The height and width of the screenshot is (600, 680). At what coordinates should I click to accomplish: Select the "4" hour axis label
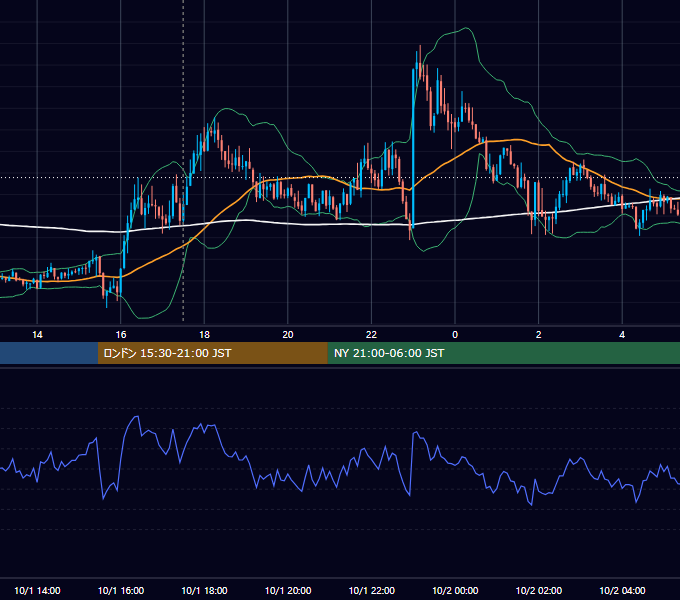pos(622,335)
